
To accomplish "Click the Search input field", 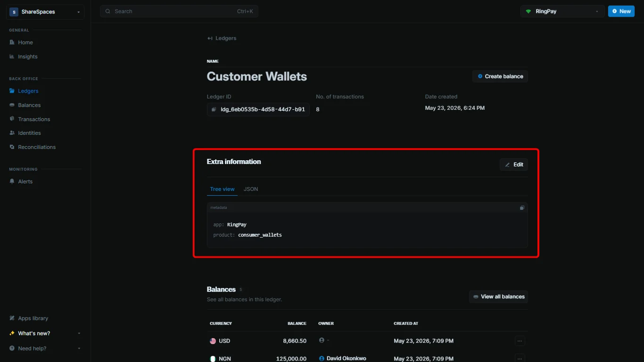I will click(x=179, y=11).
